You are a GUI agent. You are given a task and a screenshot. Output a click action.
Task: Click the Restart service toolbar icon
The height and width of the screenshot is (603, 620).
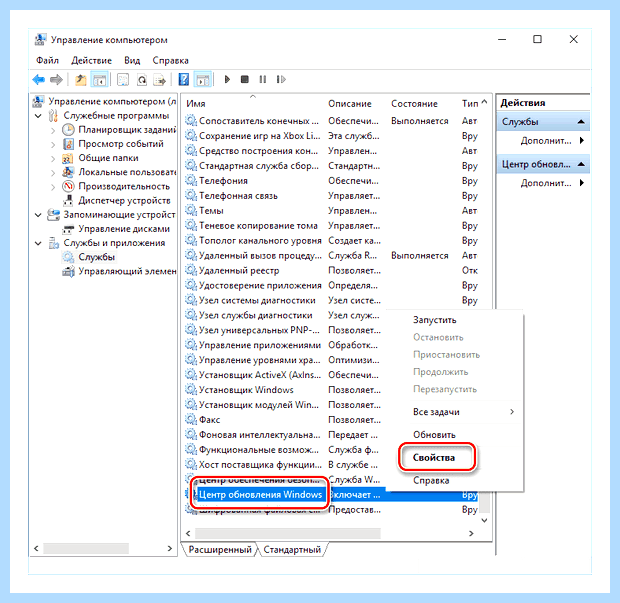click(281, 80)
